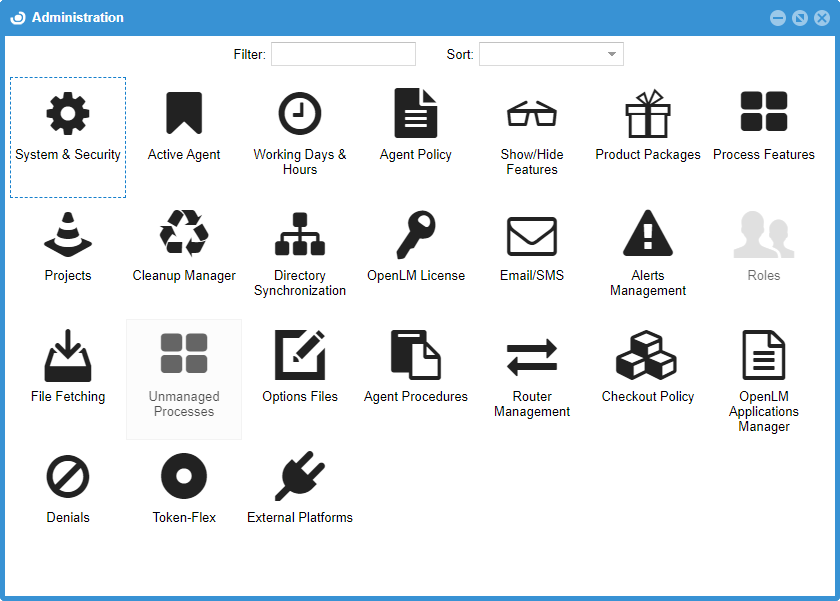
Task: Open the Active Agent bookmark icon
Action: pos(184,114)
